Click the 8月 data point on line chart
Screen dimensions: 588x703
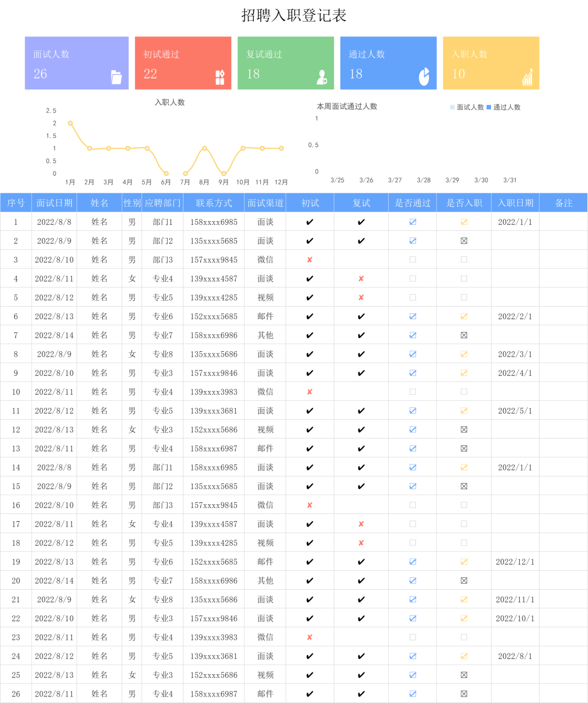coord(205,148)
